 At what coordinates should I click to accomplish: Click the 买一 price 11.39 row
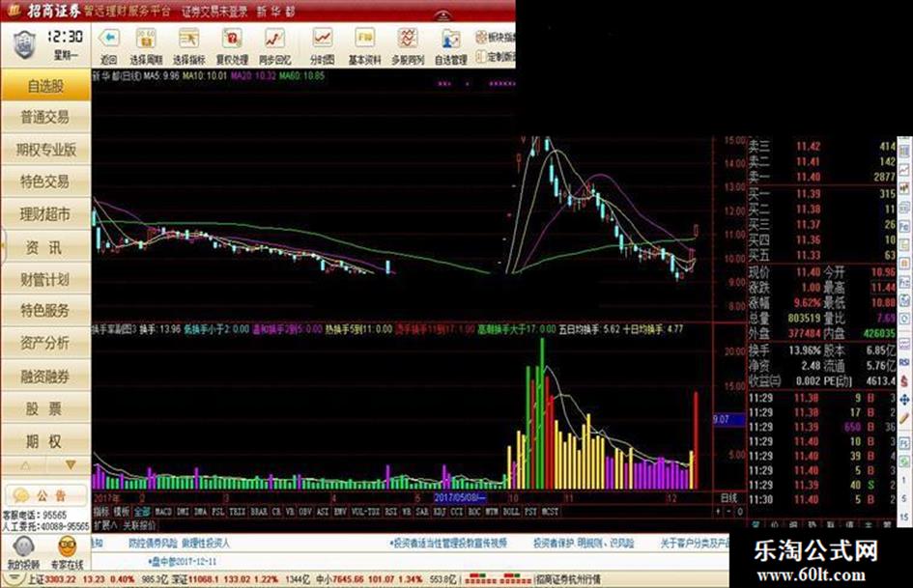pyautogui.click(x=821, y=194)
